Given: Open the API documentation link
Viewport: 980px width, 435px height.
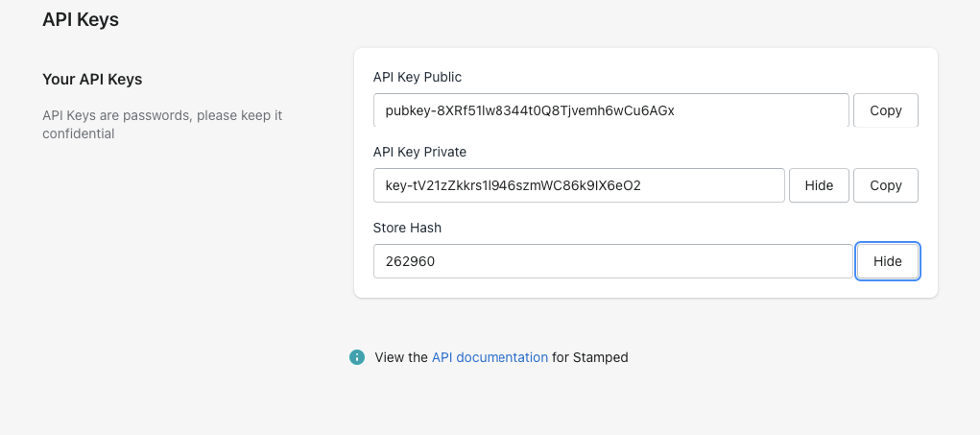Looking at the screenshot, I should pos(490,357).
